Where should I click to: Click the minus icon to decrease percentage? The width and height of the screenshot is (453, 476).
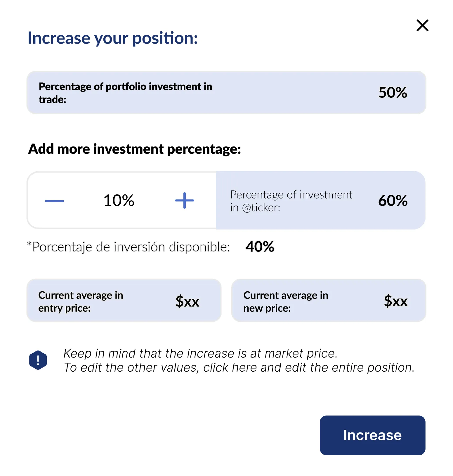click(54, 200)
